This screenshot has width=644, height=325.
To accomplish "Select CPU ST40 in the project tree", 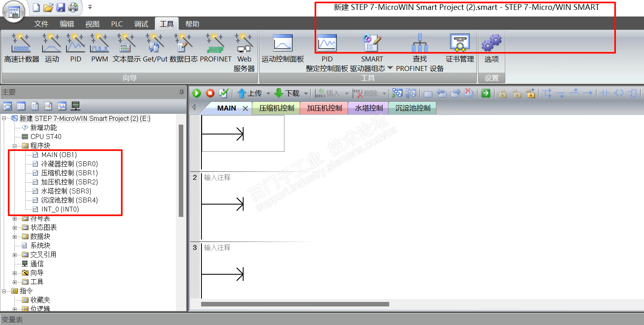I will pos(46,137).
